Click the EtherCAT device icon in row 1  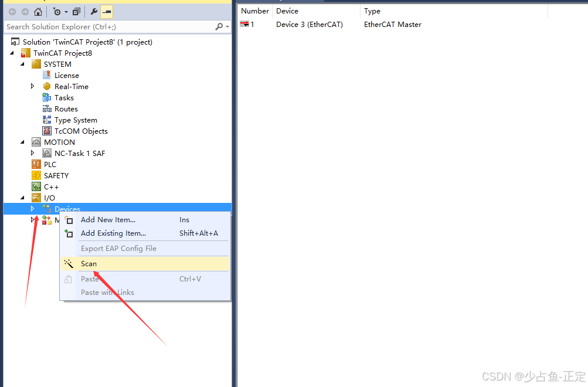point(244,25)
